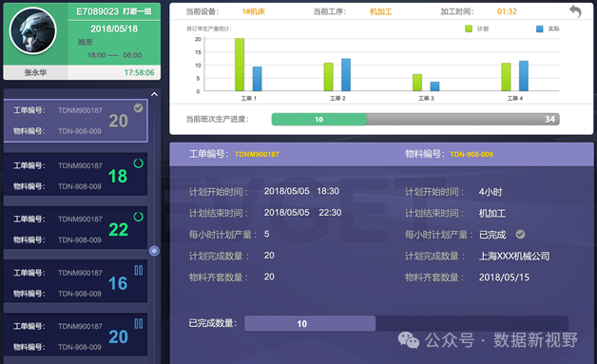Image resolution: width=597 pixels, height=364 pixels.
Task: Click the green plan bar for 工单 1
Action: coord(240,65)
